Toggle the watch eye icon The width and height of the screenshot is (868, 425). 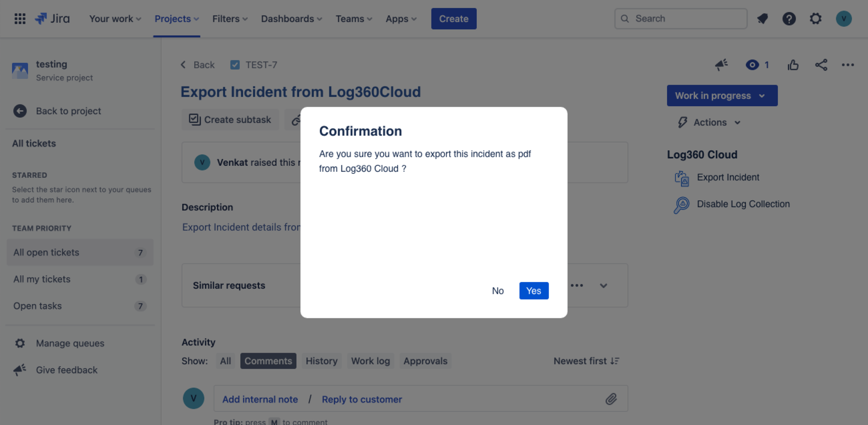pos(752,65)
